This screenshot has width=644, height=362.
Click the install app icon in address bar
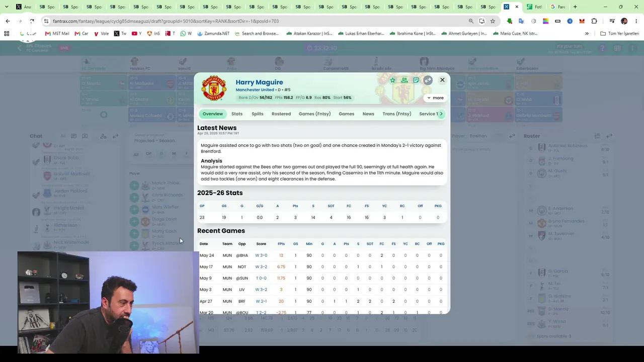[482, 21]
